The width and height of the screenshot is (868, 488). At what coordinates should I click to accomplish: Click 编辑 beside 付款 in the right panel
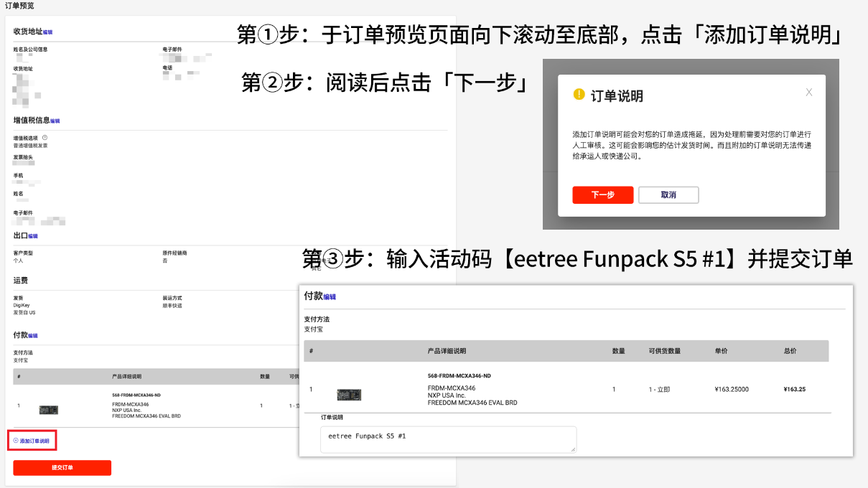(x=330, y=297)
